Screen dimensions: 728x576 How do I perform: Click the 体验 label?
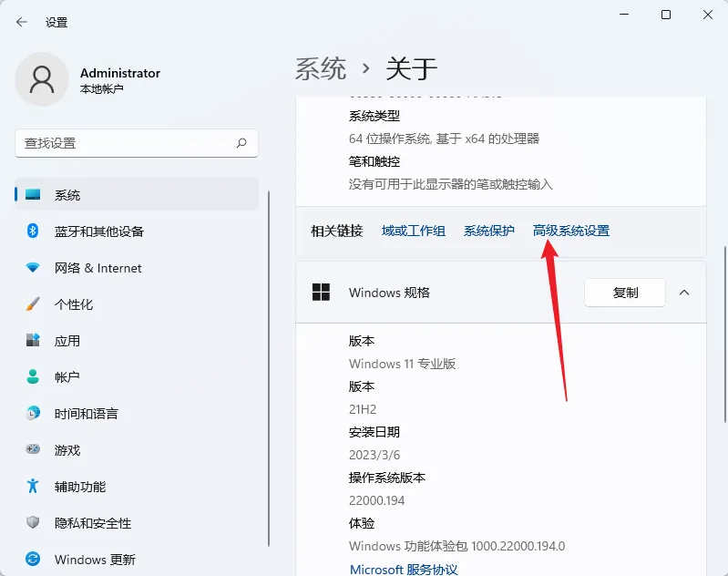361,523
